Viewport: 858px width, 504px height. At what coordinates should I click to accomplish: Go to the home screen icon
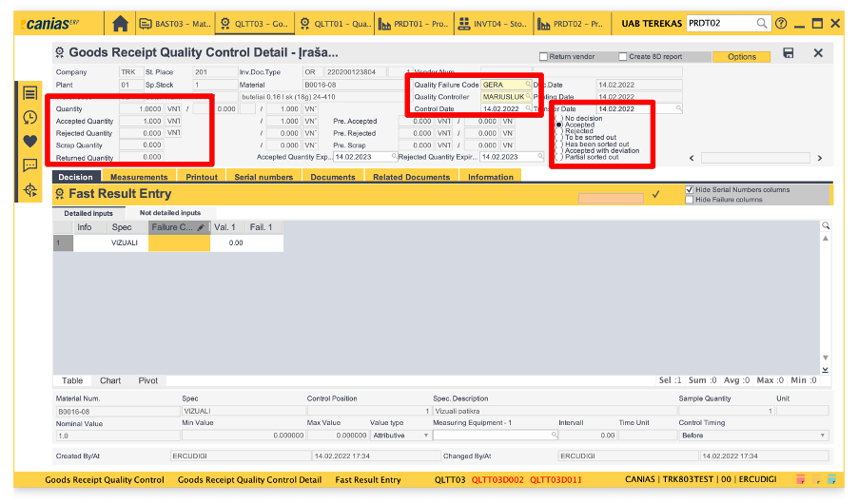120,23
